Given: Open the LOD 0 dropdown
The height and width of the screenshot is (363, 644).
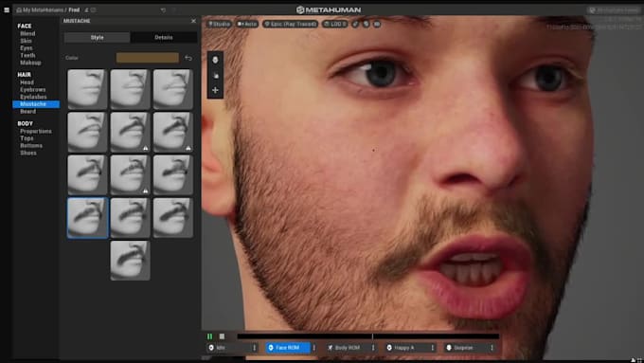Looking at the screenshot, I should tap(334, 25).
